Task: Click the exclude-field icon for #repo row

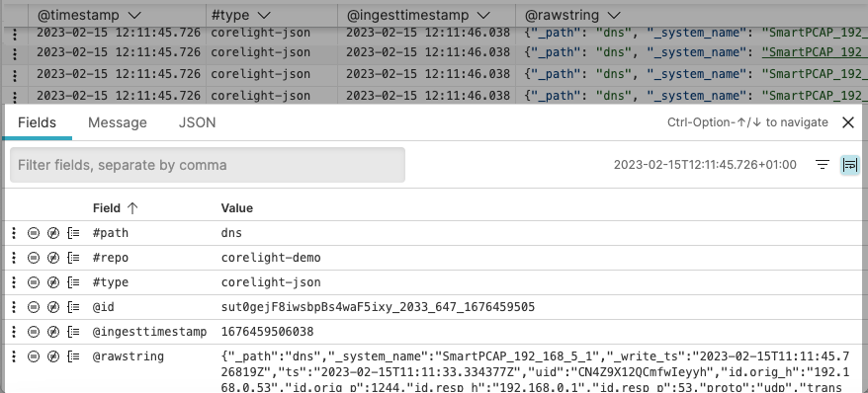Action: tap(53, 258)
